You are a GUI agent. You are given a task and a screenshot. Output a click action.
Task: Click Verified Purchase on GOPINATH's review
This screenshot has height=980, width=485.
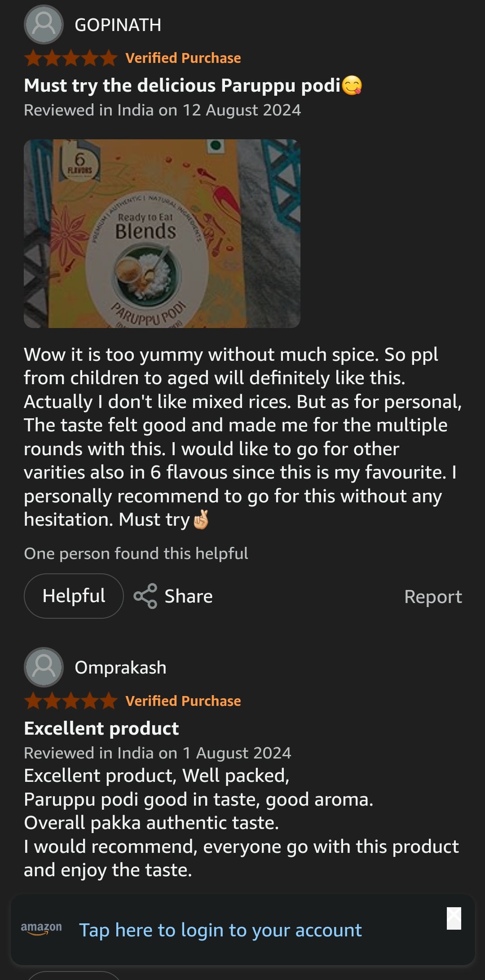(183, 58)
